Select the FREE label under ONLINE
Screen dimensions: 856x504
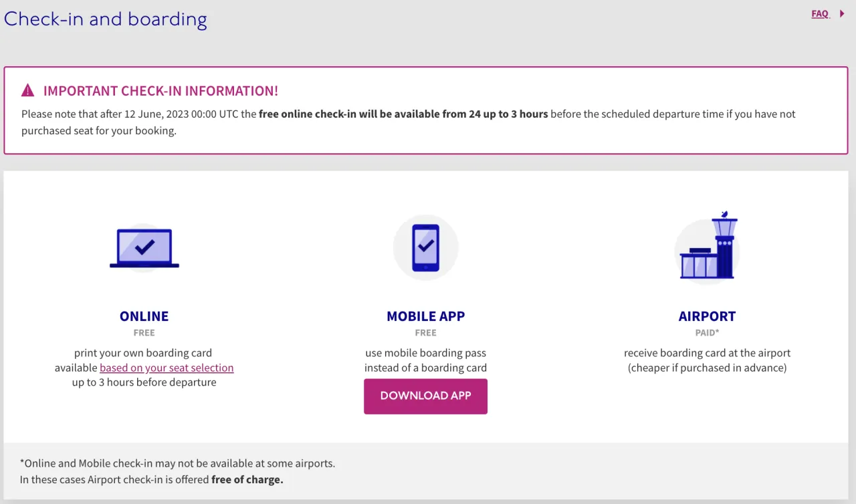coord(144,332)
